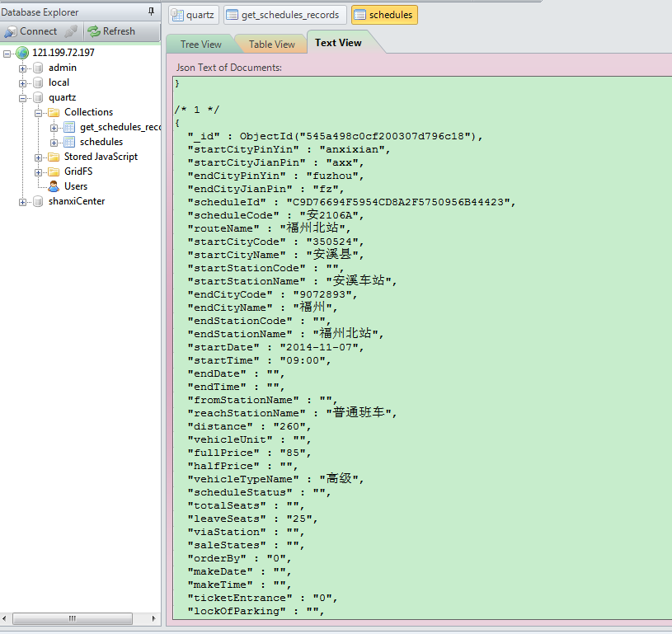The image size is (672, 634).
Task: Click the "endCityCode" : "9072893" line
Action: pyautogui.click(x=273, y=294)
